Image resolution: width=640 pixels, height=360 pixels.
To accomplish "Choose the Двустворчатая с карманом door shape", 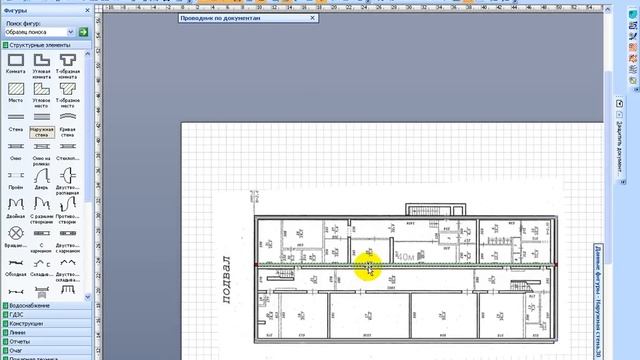I will (x=67, y=240).
